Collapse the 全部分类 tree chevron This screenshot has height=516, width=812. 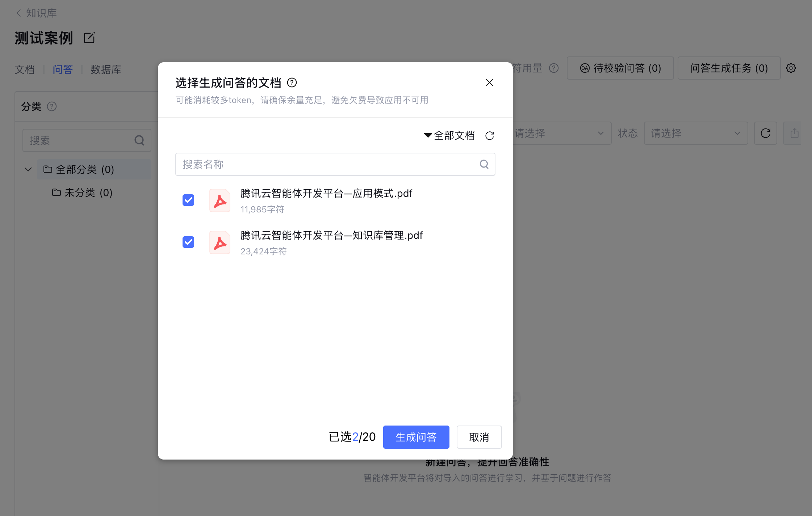[28, 169]
